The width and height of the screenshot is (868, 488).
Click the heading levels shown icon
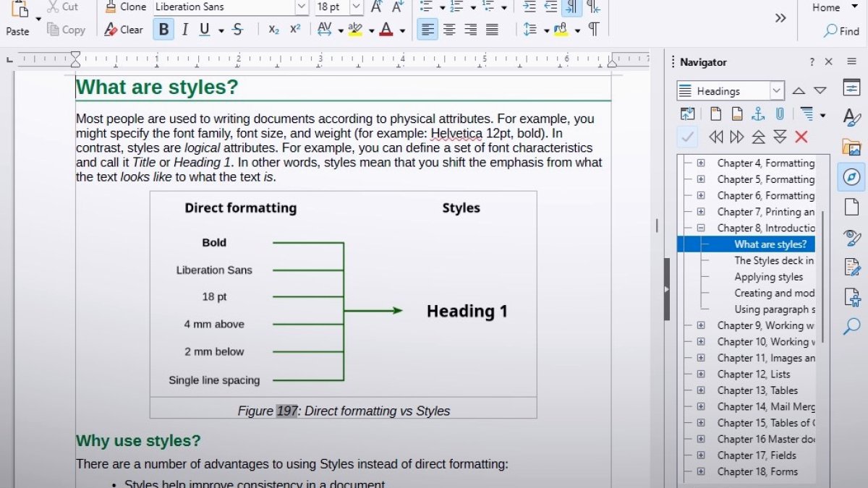pos(807,114)
